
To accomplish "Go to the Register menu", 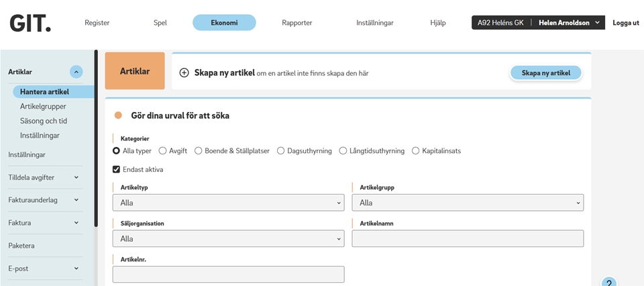I will 97,23.
